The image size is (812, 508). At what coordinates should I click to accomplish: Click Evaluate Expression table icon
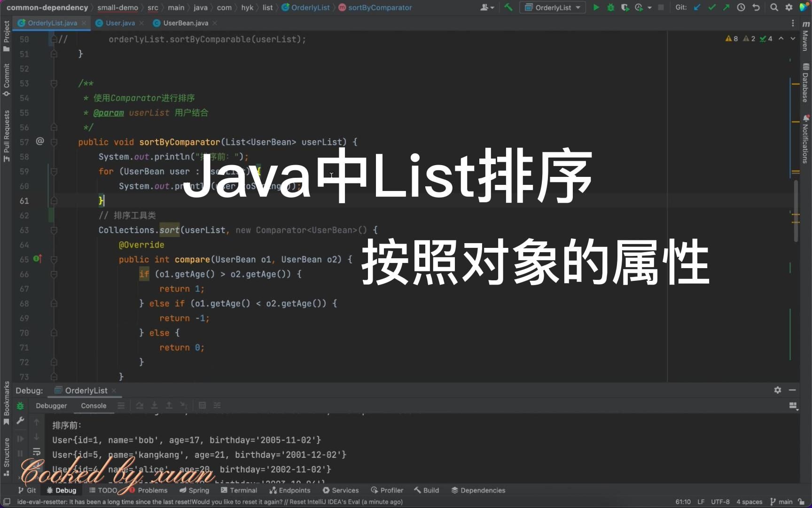click(202, 405)
